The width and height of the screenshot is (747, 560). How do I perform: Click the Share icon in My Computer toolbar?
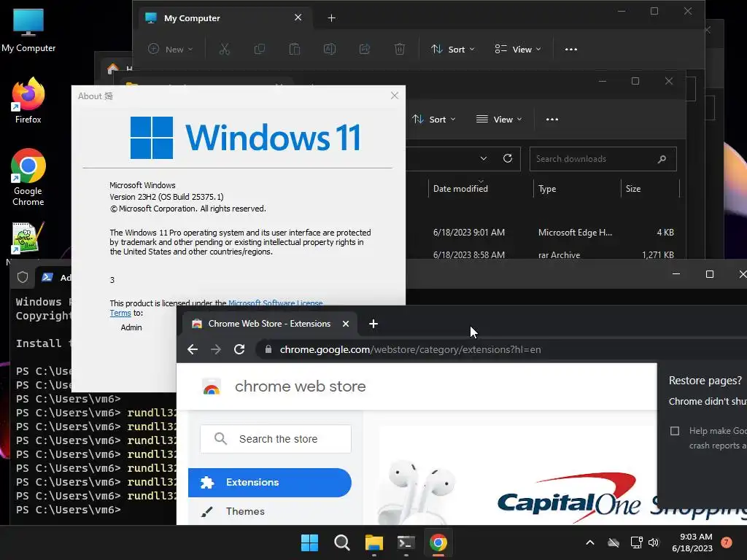[365, 49]
